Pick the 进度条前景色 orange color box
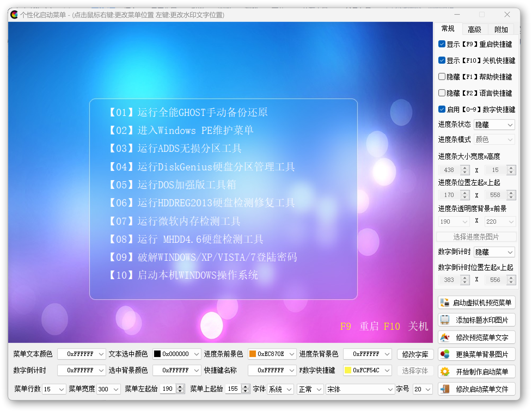This screenshot has width=532, height=412. [272, 354]
